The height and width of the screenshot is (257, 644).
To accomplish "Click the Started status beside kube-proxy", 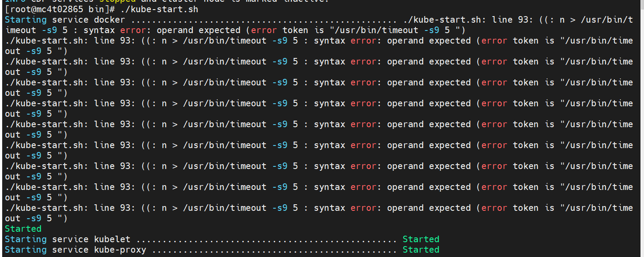I will pyautogui.click(x=421, y=250).
